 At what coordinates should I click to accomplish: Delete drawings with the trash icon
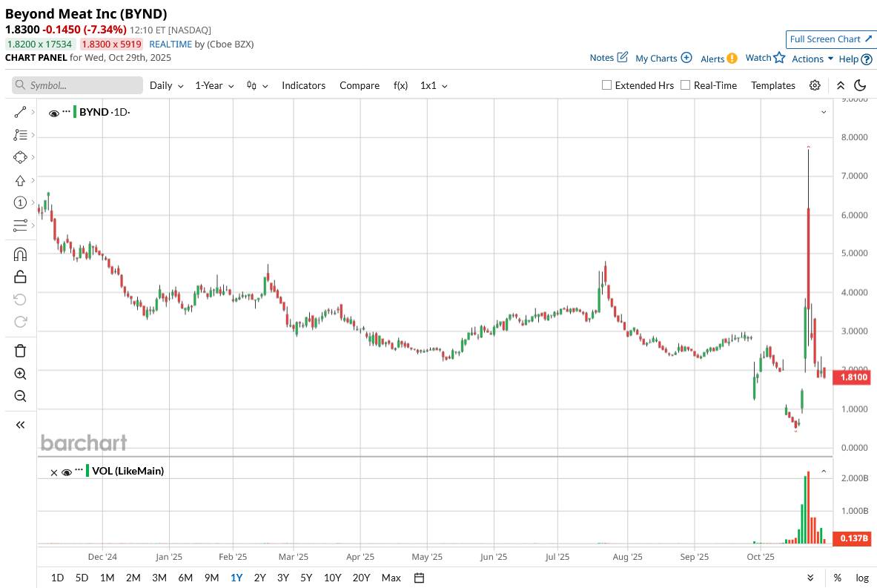point(20,351)
